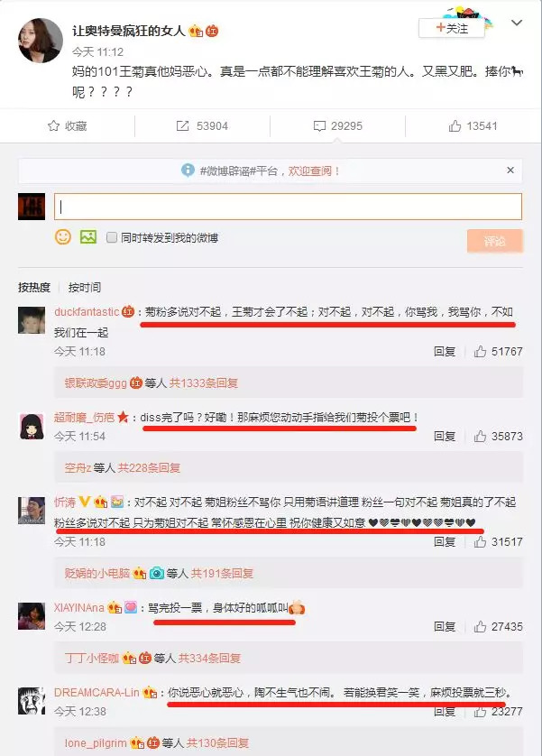Expand 共228条回复 reply thread
Image resolution: width=542 pixels, height=756 pixels.
click(149, 467)
